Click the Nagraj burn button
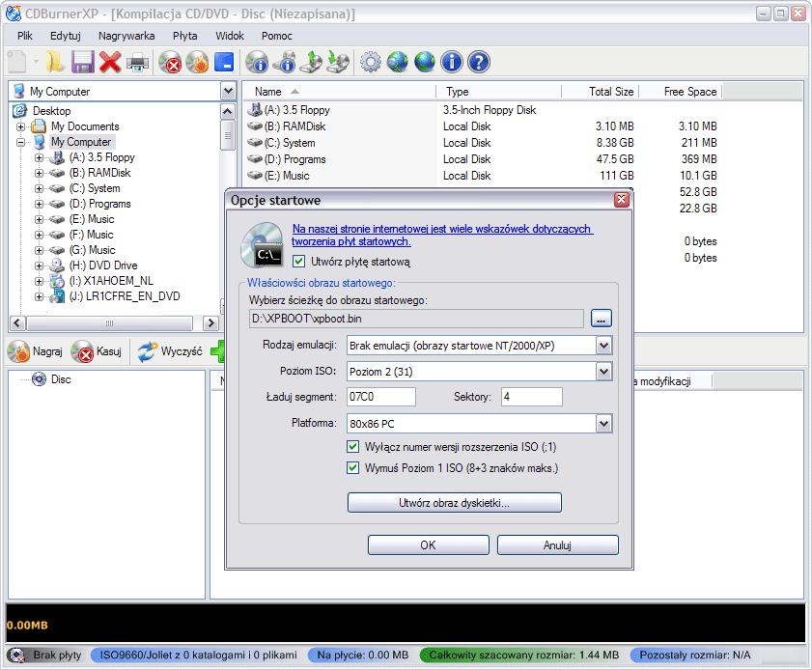Image resolution: width=812 pixels, height=670 pixels. [x=35, y=351]
